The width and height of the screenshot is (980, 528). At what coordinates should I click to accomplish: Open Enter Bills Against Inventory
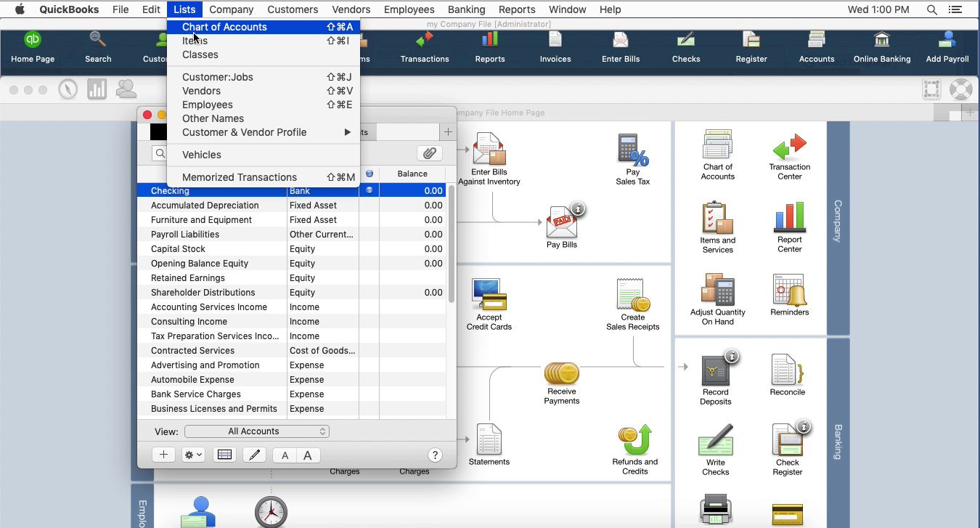click(x=489, y=159)
